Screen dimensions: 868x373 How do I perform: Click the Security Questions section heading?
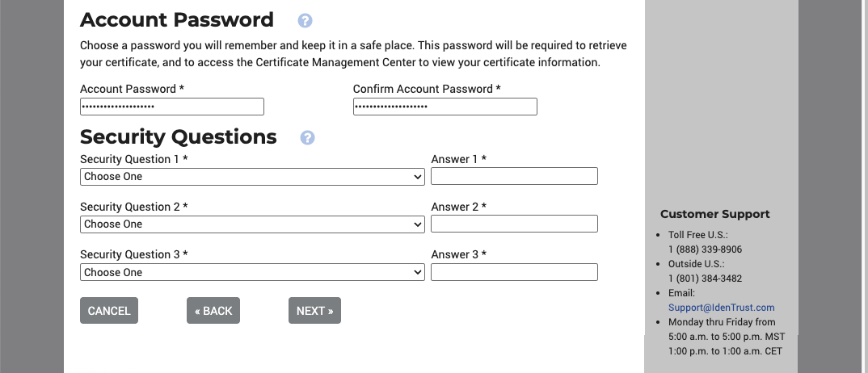[x=178, y=137]
